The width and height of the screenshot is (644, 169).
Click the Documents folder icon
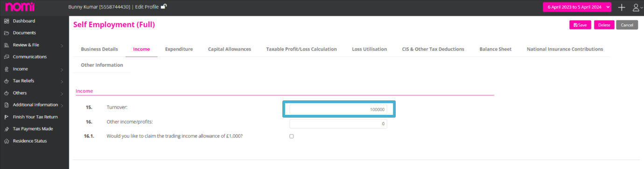coord(7,33)
